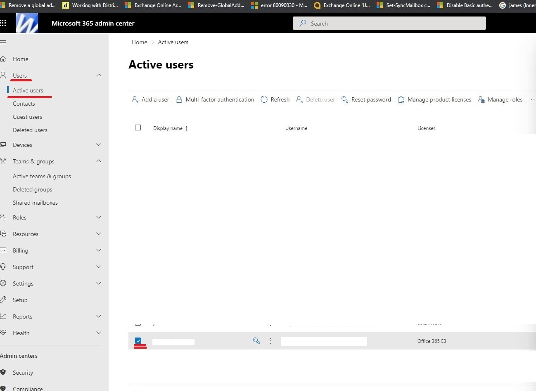This screenshot has width=536, height=392.
Task: Click the Licenses column header
Action: click(427, 128)
